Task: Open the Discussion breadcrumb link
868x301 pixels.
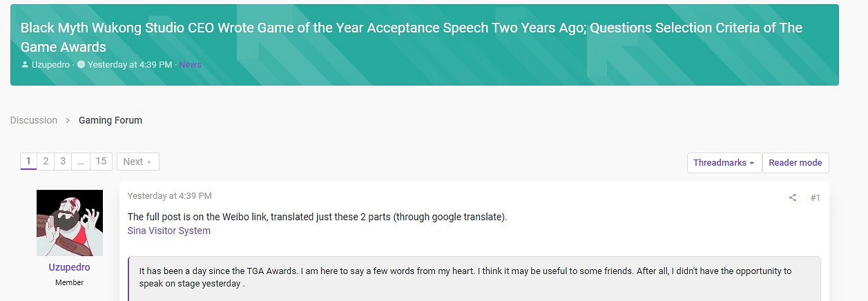Action: (x=33, y=120)
